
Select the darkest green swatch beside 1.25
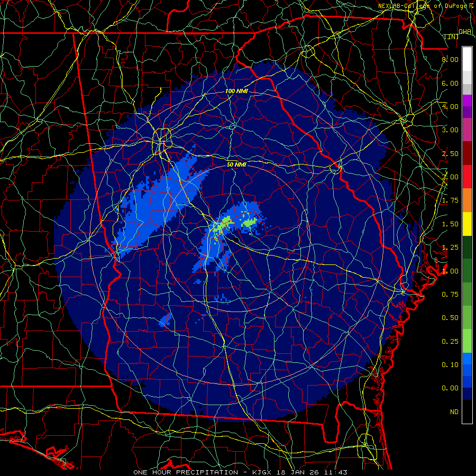point(467,247)
